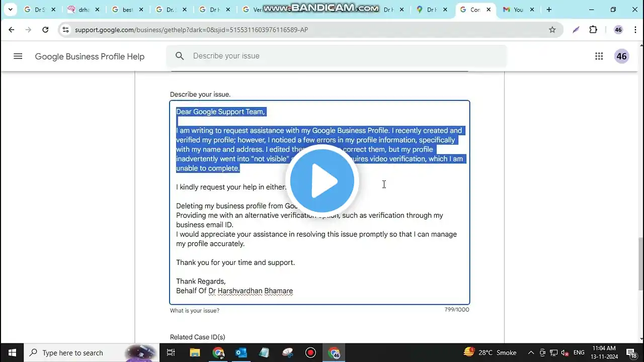This screenshot has height=362, width=644.
Task: Switch to the Google Maps 'Dr H' tab
Action: (x=432, y=10)
